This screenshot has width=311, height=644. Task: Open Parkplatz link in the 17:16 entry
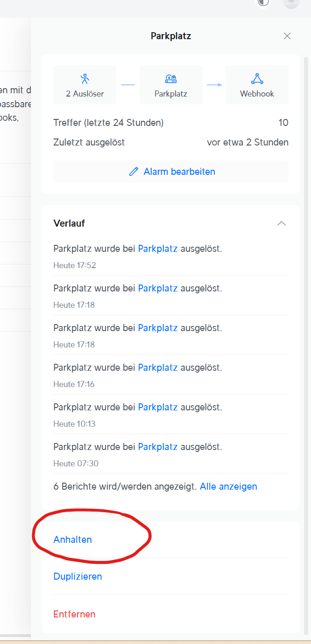tap(158, 367)
